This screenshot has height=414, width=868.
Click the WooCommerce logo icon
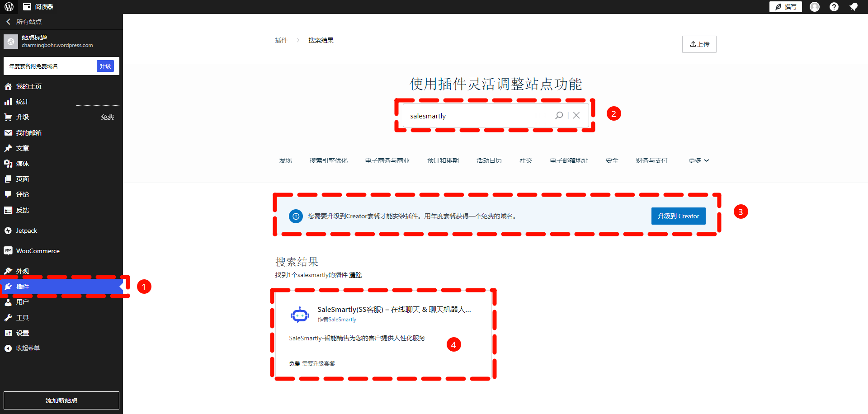click(x=8, y=251)
